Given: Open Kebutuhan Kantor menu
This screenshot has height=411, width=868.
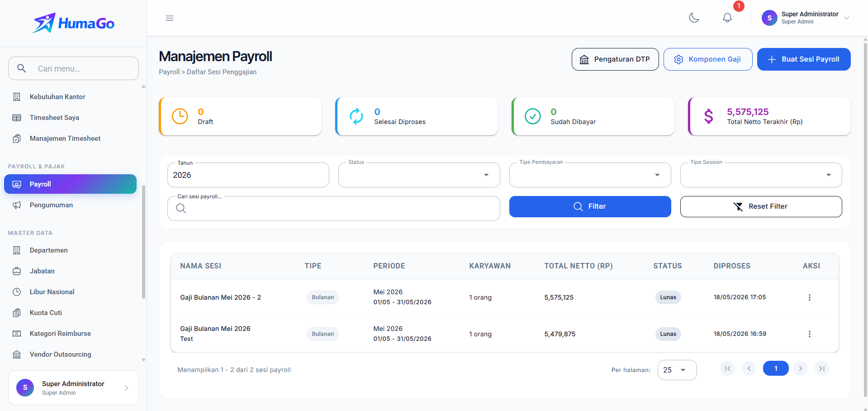Looking at the screenshot, I should 71,97.
